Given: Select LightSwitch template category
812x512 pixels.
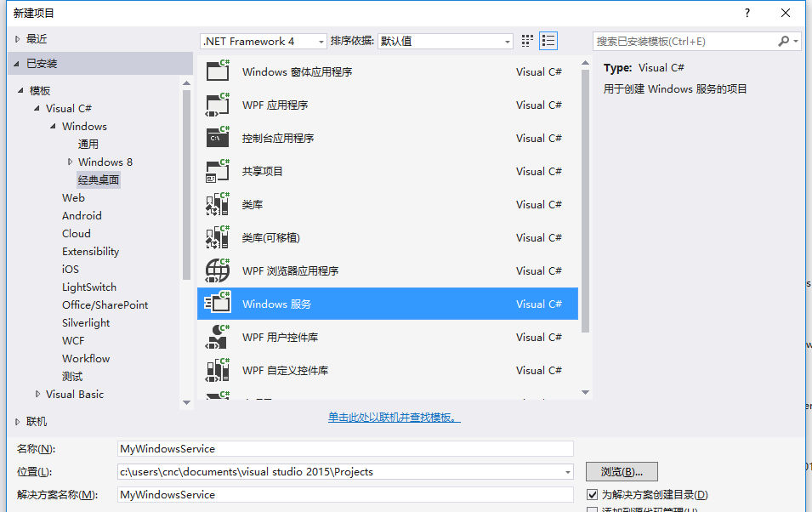Looking at the screenshot, I should 89,287.
